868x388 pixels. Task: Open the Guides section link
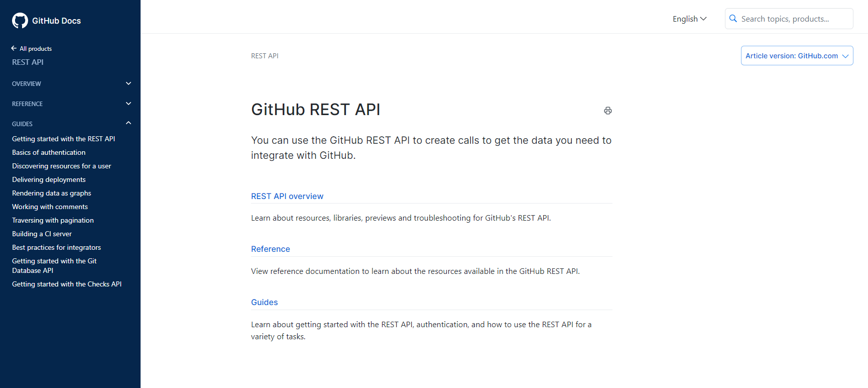coord(265,302)
